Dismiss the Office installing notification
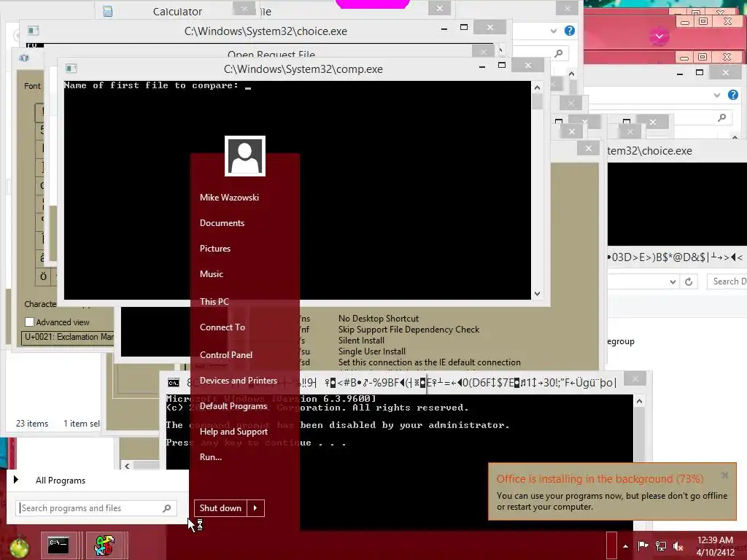The height and width of the screenshot is (560, 747). [x=724, y=475]
